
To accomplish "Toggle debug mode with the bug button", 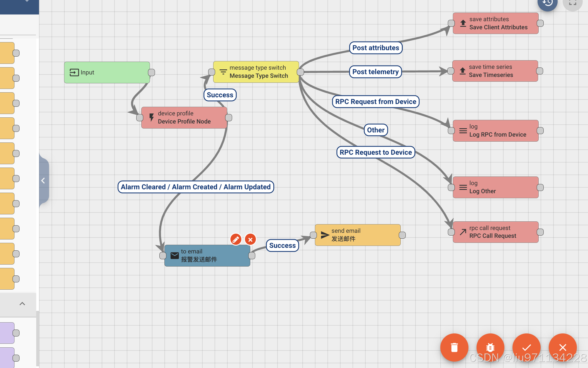I will [490, 347].
